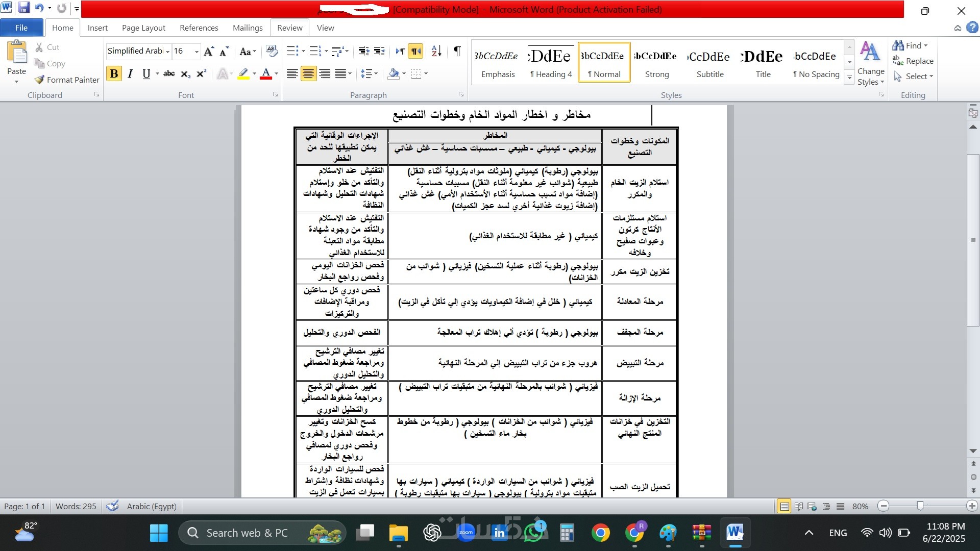Viewport: 980px width, 551px height.
Task: Click the Sort A-Z icon
Action: click(436, 51)
